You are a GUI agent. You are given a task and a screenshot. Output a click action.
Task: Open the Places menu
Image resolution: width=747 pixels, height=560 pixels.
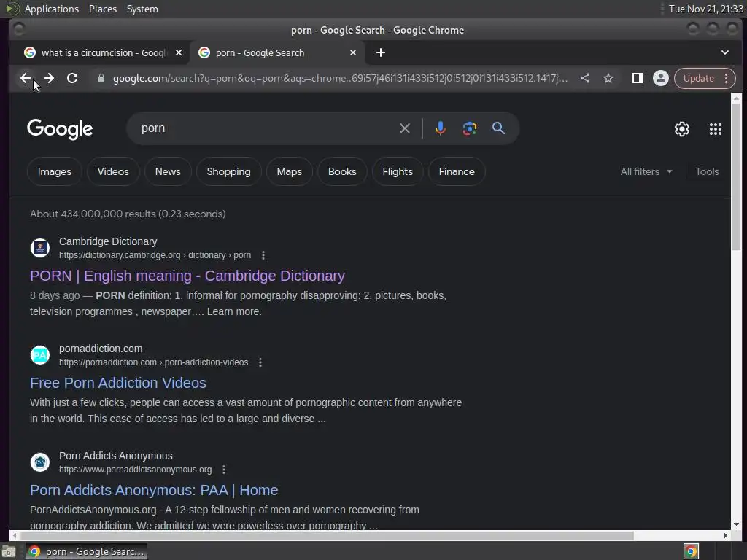[x=102, y=9]
